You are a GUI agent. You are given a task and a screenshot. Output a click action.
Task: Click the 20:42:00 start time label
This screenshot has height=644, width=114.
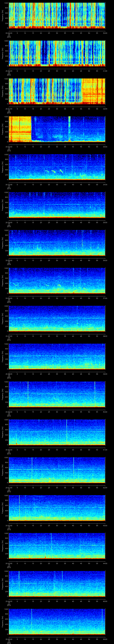[9, 525]
